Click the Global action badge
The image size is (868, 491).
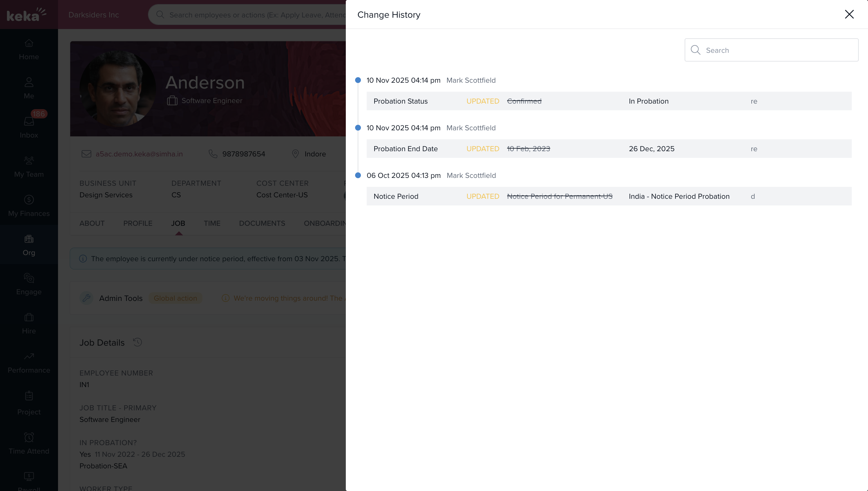coord(175,298)
